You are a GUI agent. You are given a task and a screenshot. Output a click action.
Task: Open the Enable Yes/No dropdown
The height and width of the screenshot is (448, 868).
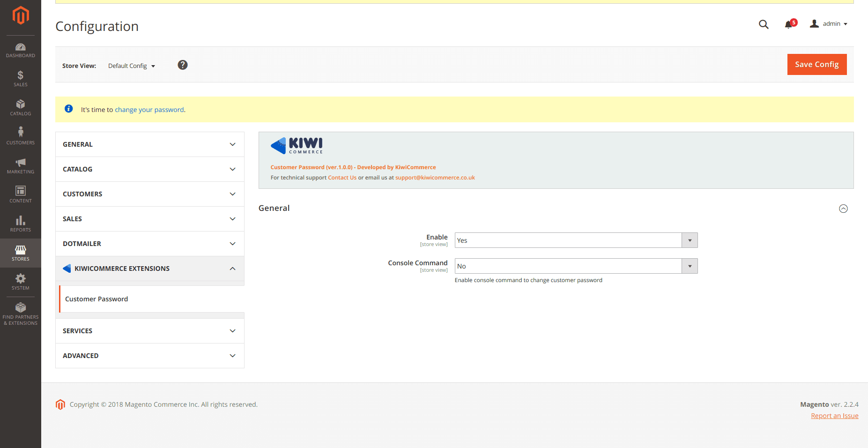point(576,240)
